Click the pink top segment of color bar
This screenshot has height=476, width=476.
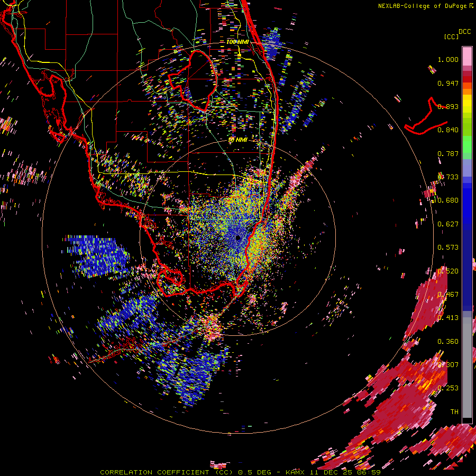coord(467,56)
